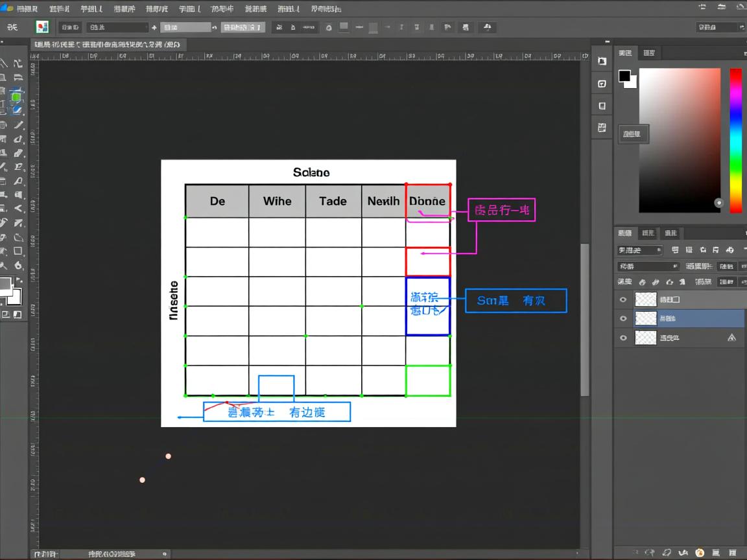Open the workspace dropdown at top right
This screenshot has height=560, width=747.
717,27
